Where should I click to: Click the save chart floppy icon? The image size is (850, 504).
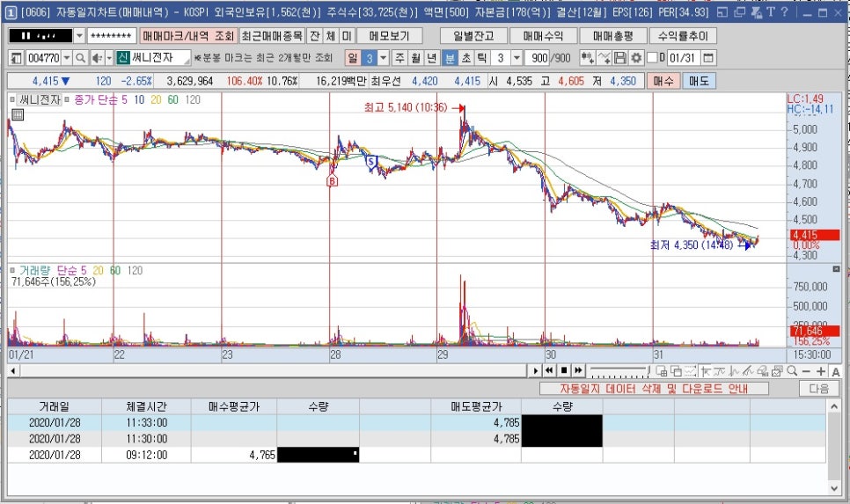tap(620, 58)
